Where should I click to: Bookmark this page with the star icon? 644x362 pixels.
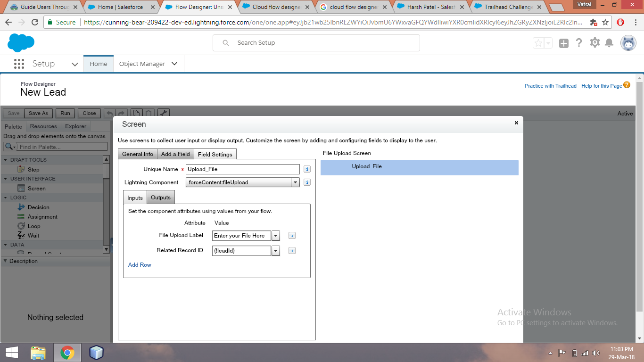click(605, 22)
